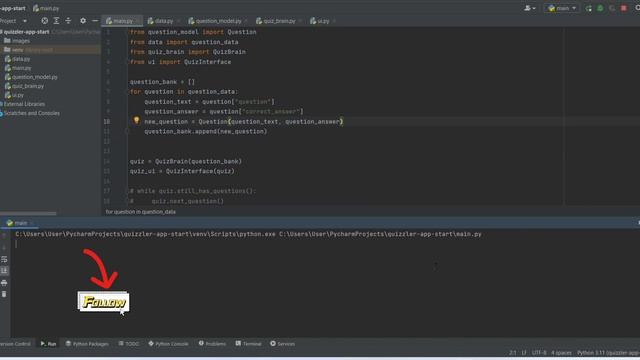640x360 pixels.
Task: Click the select opened file target icon
Action: pyautogui.click(x=44, y=21)
